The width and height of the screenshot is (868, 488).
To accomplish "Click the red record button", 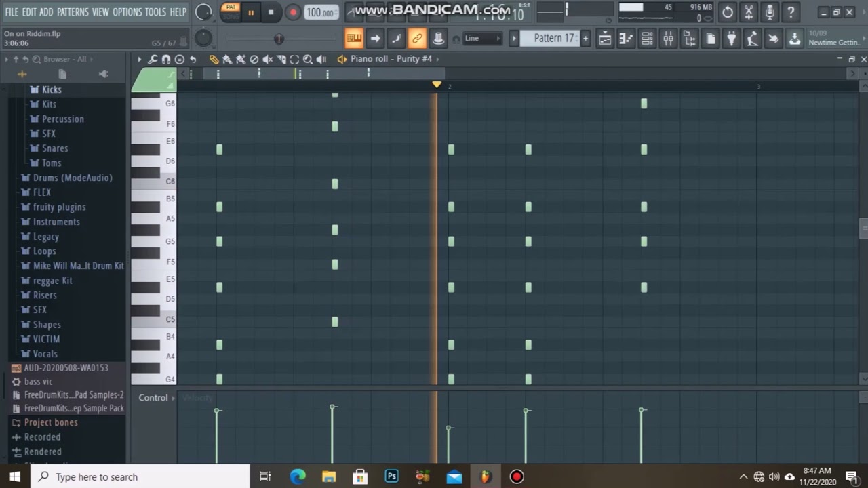I will pyautogui.click(x=293, y=12).
